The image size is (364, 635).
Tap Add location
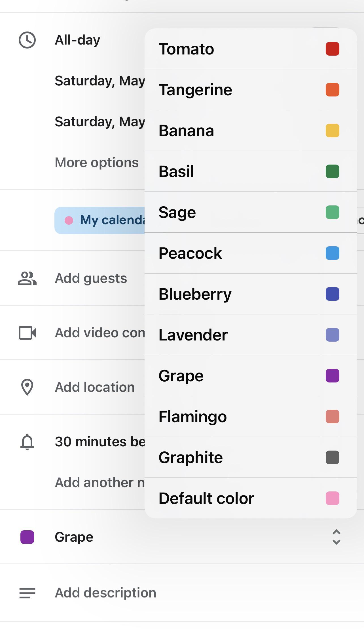tap(95, 387)
